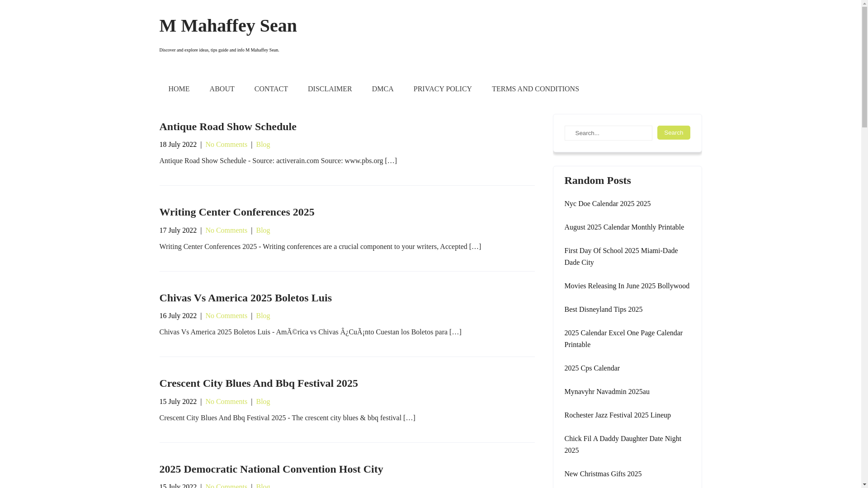Open Writing Center Conferences 2025 article
This screenshot has width=868, height=488.
click(x=236, y=212)
